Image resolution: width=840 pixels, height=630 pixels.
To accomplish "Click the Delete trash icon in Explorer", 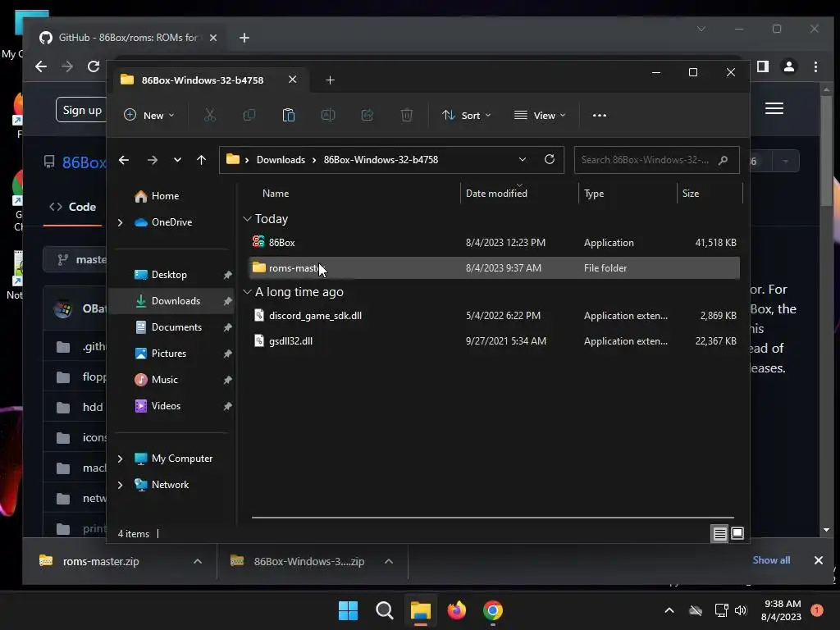I will pos(407,115).
